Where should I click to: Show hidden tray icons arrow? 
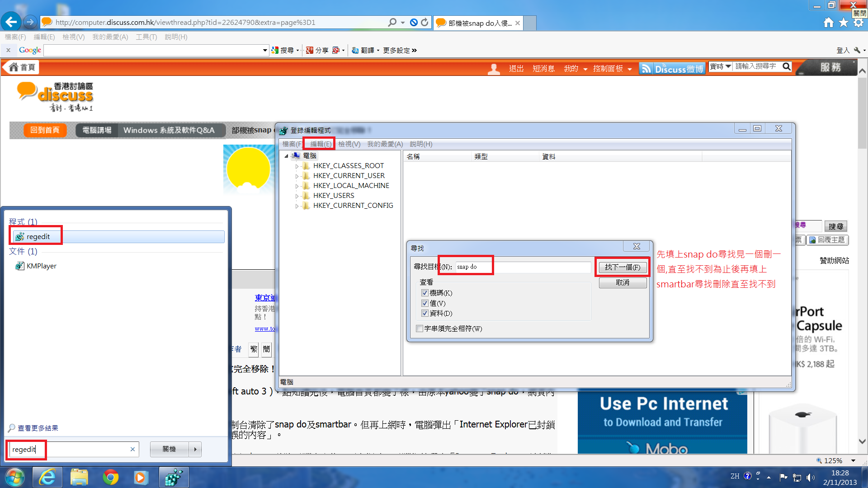(769, 477)
